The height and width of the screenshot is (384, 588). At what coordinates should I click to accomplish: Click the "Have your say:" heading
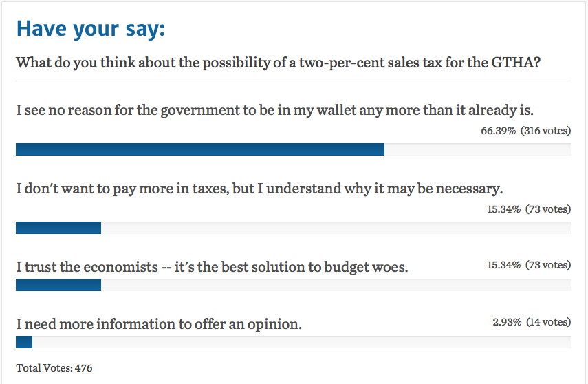pos(91,30)
